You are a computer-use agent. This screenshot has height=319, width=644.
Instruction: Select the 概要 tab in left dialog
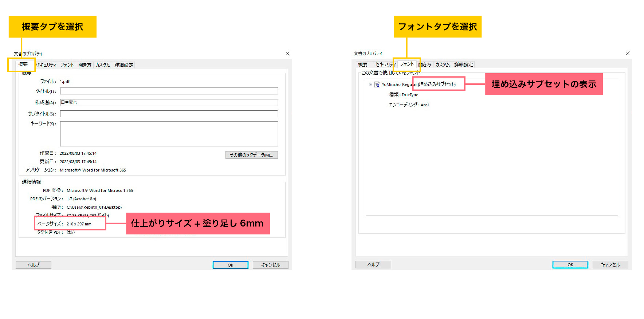pos(23,64)
